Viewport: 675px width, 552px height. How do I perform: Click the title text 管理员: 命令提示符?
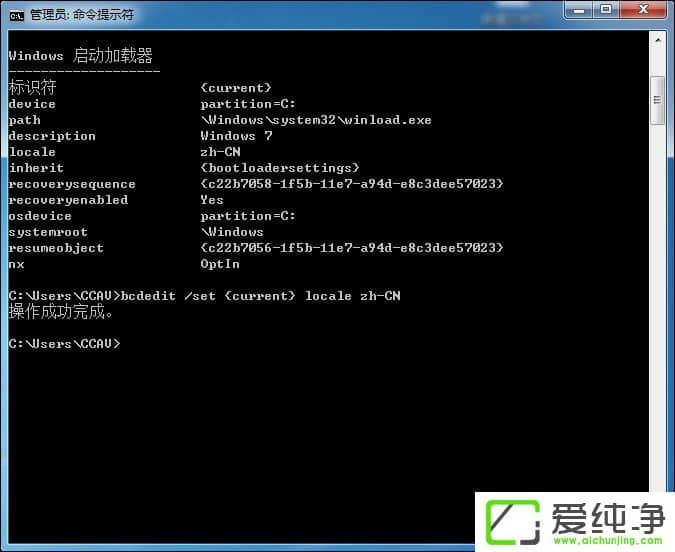[x=81, y=15]
